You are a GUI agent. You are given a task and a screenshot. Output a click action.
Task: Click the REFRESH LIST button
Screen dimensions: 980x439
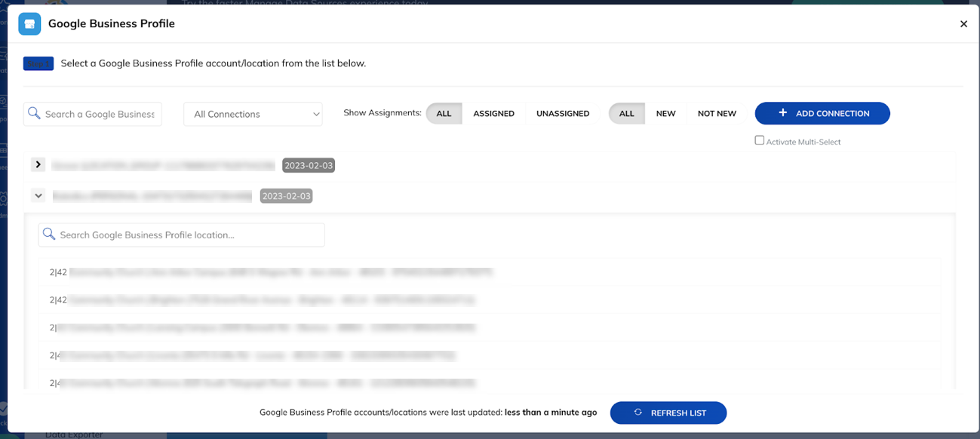point(668,413)
